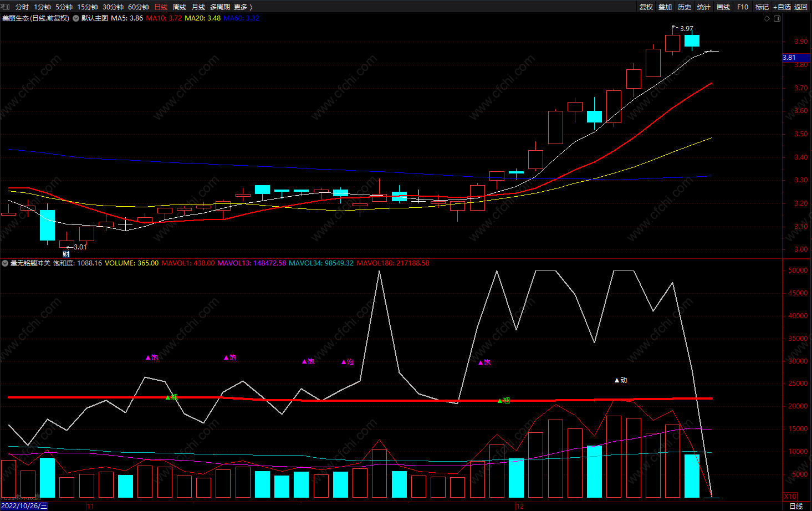Click the blue 3.81 current price tag
Image resolution: width=812 pixels, height=511 pixels.
[x=789, y=58]
